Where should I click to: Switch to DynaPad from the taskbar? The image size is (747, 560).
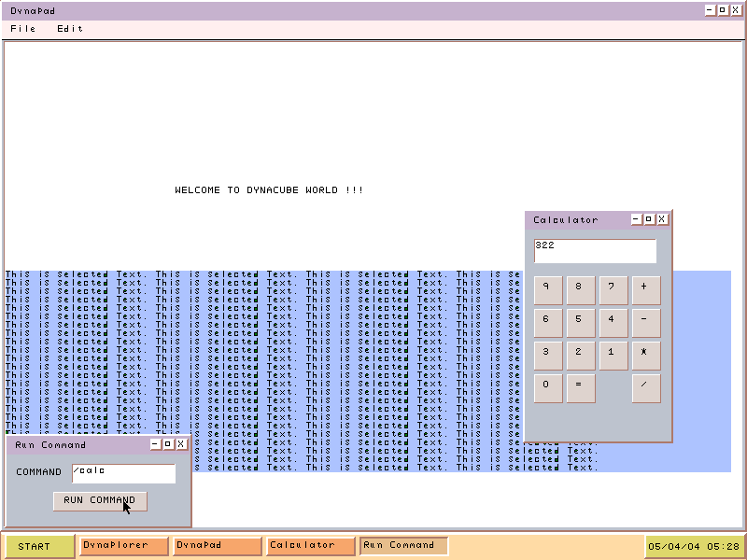[x=218, y=546]
